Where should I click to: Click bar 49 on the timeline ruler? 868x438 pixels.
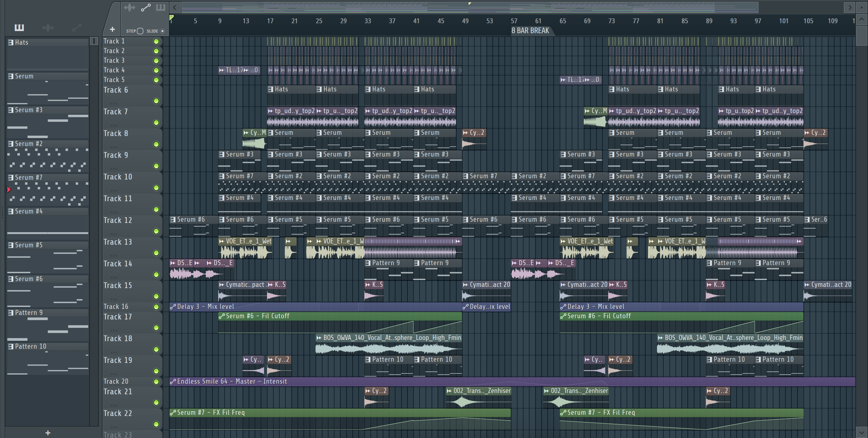465,21
